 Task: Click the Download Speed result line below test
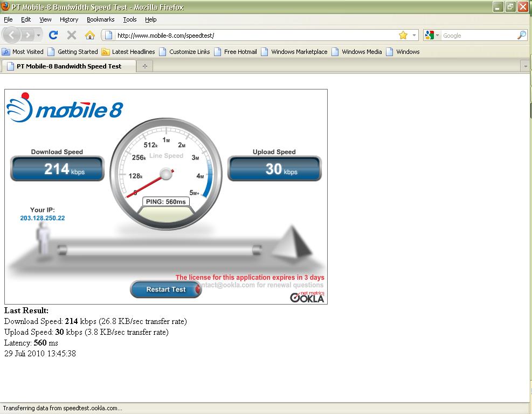pos(96,321)
